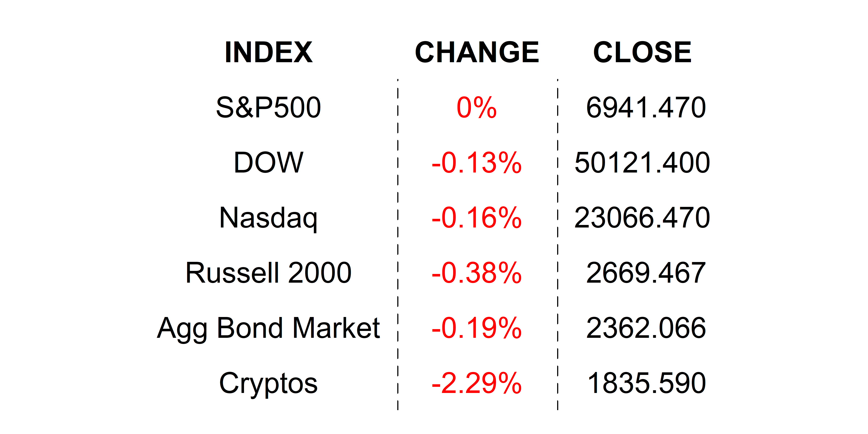This screenshot has width=868, height=434.
Task: Select the Nasdaq index label
Action: click(269, 218)
